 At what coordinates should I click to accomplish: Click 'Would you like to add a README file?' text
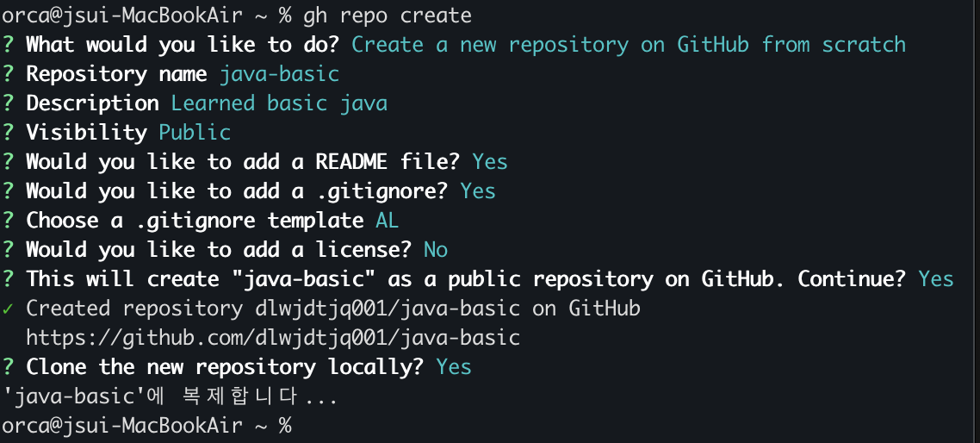point(243,161)
